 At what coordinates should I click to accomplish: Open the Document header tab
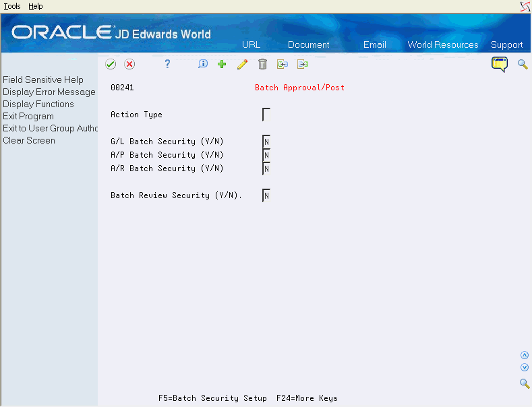pos(308,44)
